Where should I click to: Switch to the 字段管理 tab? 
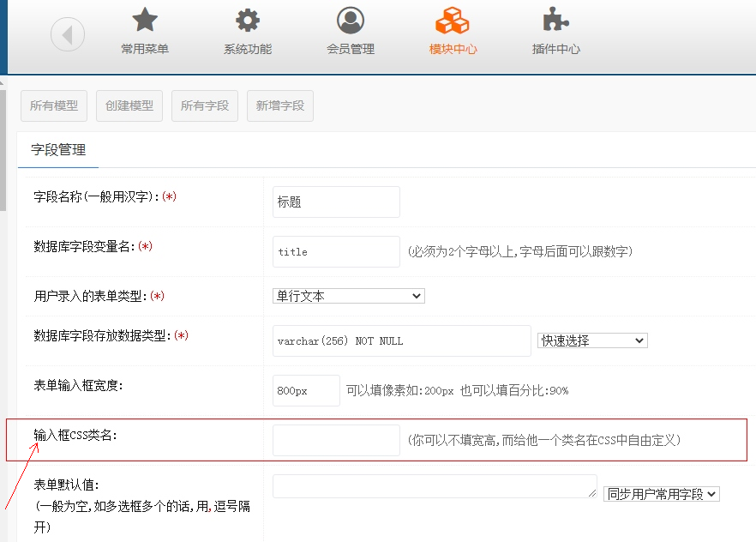pos(58,150)
